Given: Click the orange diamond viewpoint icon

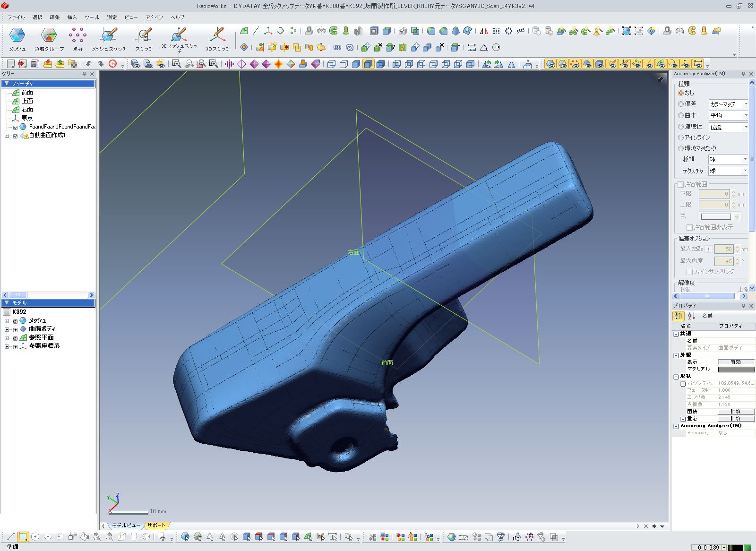Looking at the screenshot, I should point(279,64).
